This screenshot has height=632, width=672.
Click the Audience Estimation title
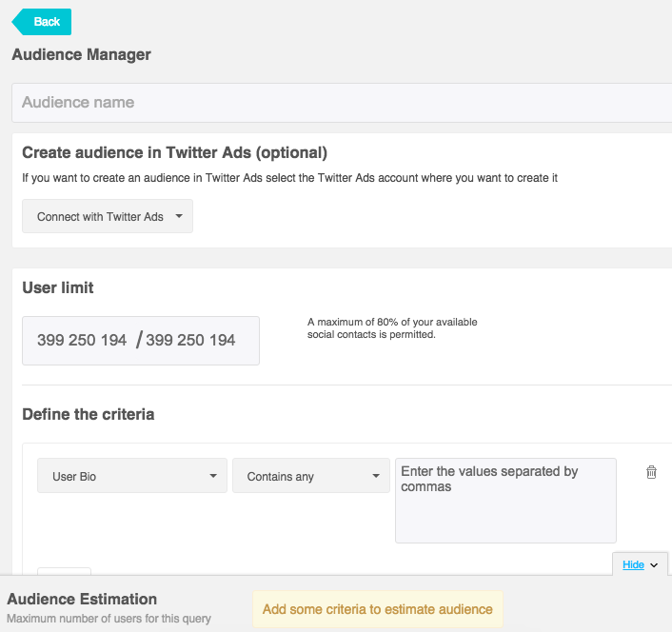pyautogui.click(x=82, y=599)
